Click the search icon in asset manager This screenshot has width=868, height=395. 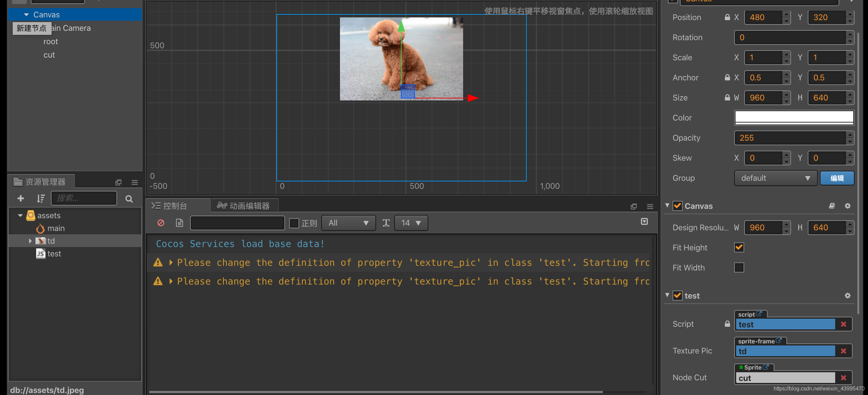[128, 198]
